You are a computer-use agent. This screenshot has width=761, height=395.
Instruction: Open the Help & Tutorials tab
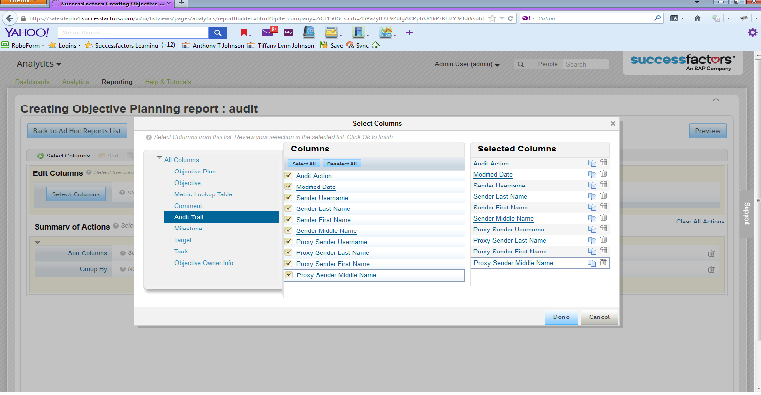tap(168, 82)
